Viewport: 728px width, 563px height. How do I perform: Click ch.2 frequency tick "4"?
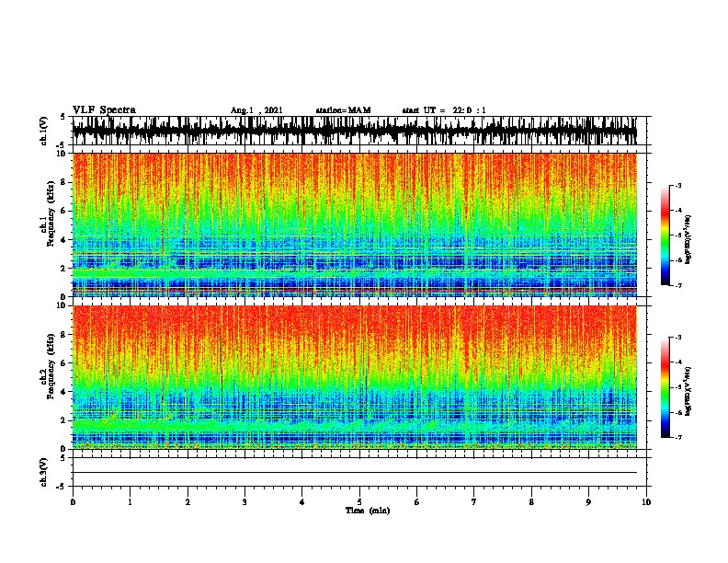coord(64,392)
